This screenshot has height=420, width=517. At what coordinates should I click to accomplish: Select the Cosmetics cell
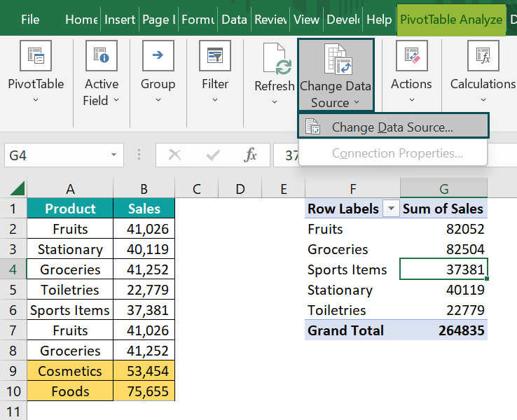pyautogui.click(x=70, y=371)
